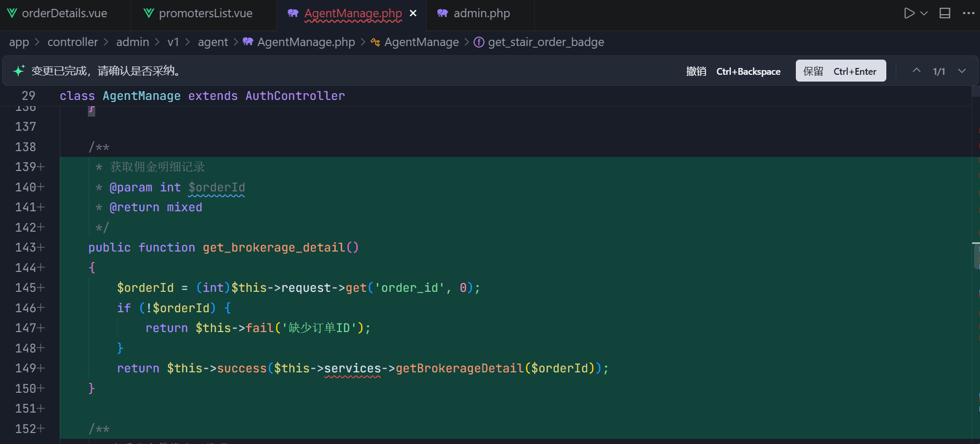
Task: Select 'admin' breadcrumb segment
Action: pos(132,42)
